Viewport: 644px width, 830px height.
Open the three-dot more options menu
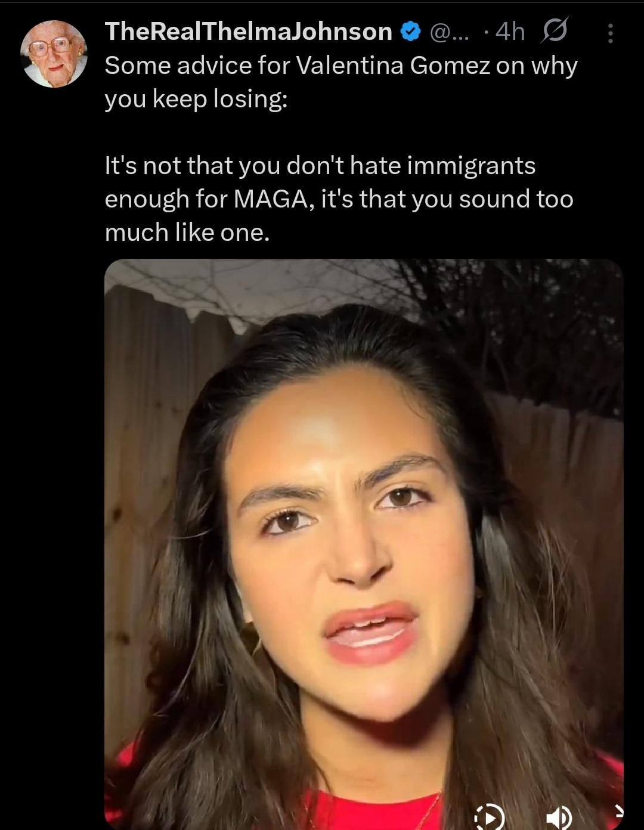610,33
